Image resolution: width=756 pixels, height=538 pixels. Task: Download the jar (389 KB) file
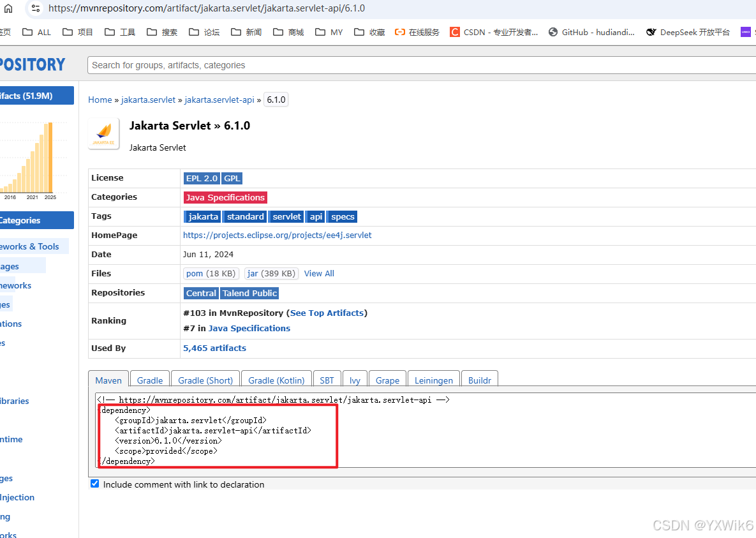tap(271, 274)
